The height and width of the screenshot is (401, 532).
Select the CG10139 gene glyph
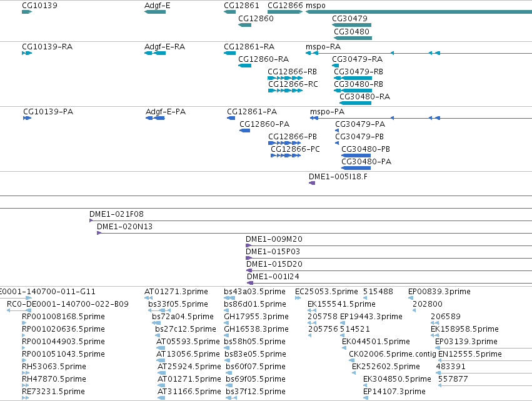coord(27,12)
